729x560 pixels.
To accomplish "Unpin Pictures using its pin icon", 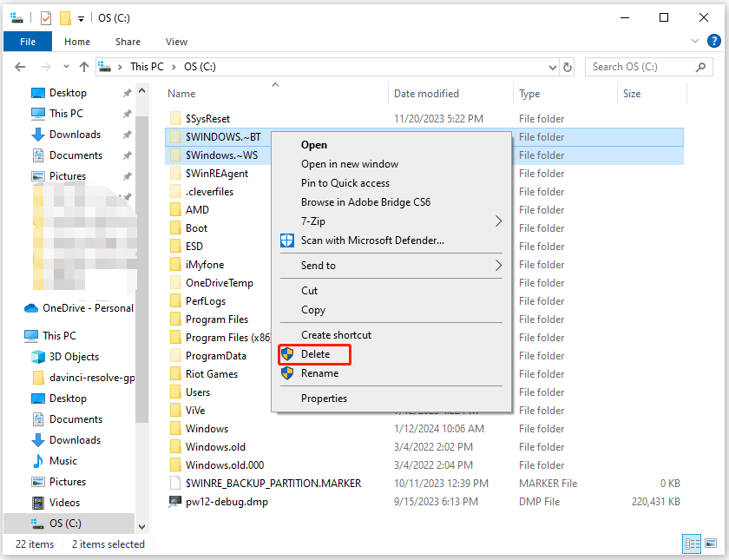I will (128, 175).
